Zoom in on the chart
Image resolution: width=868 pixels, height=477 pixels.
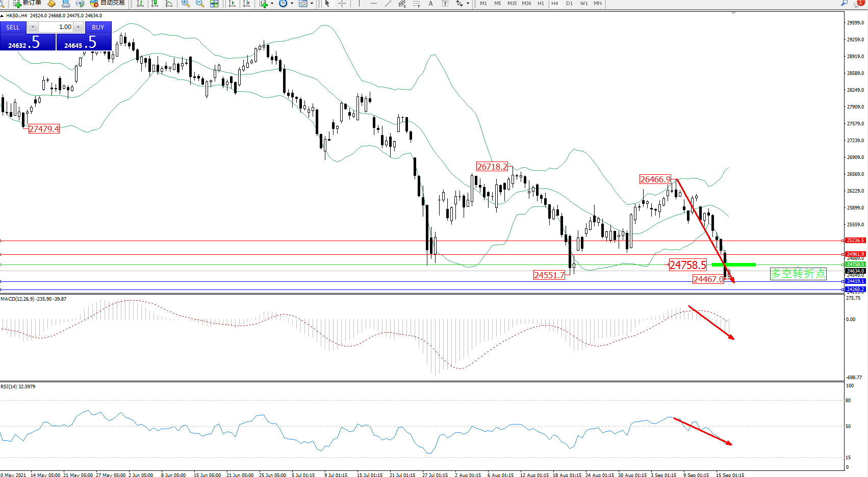click(186, 4)
